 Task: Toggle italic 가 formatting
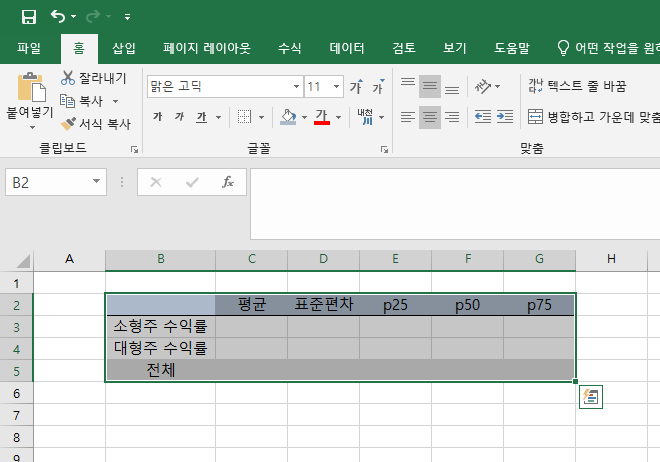(180, 117)
